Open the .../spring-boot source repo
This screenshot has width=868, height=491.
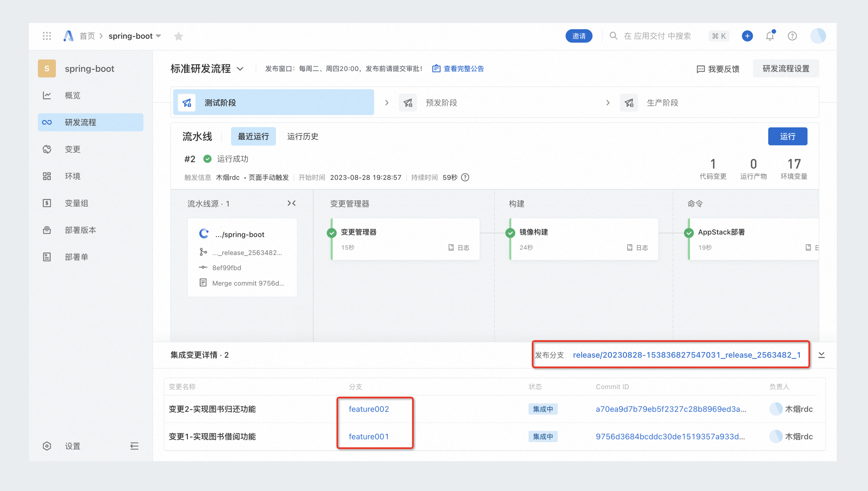pyautogui.click(x=239, y=234)
